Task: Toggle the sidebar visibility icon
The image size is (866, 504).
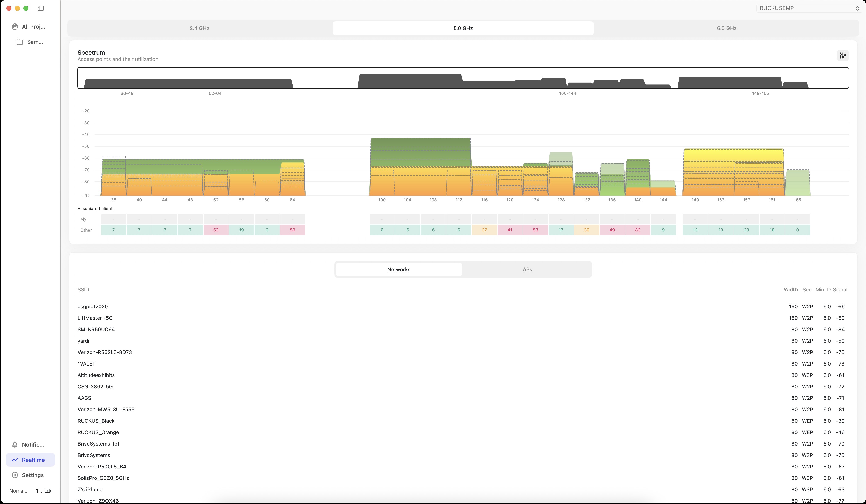Action: [40, 8]
